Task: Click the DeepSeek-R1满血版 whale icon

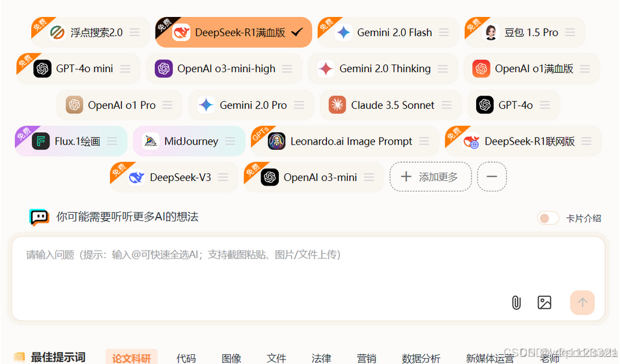Action: tap(182, 33)
